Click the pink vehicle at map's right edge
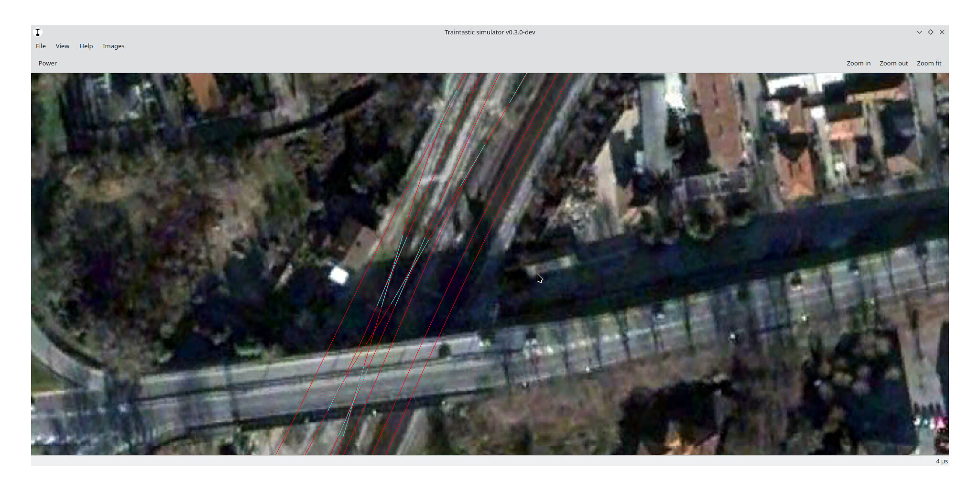This screenshot has width=980, height=503. [940, 423]
